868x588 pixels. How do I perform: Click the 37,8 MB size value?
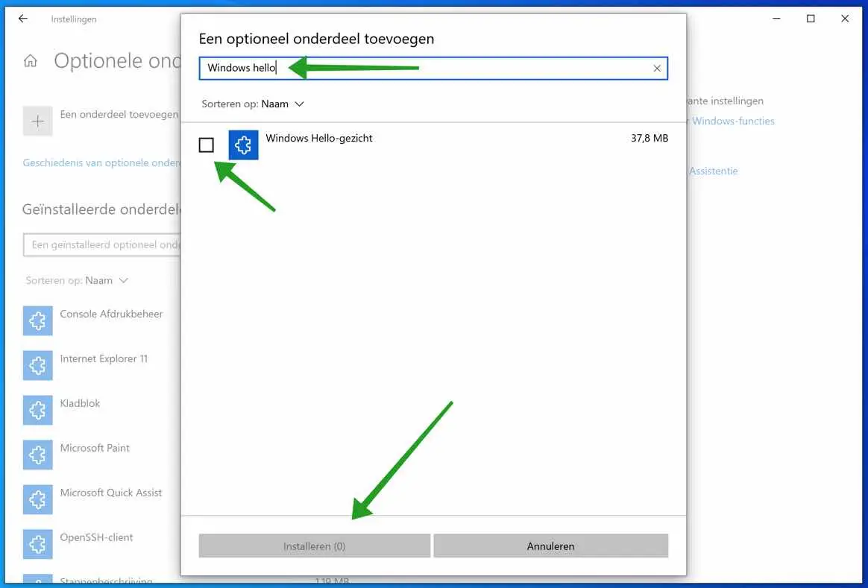pyautogui.click(x=650, y=139)
